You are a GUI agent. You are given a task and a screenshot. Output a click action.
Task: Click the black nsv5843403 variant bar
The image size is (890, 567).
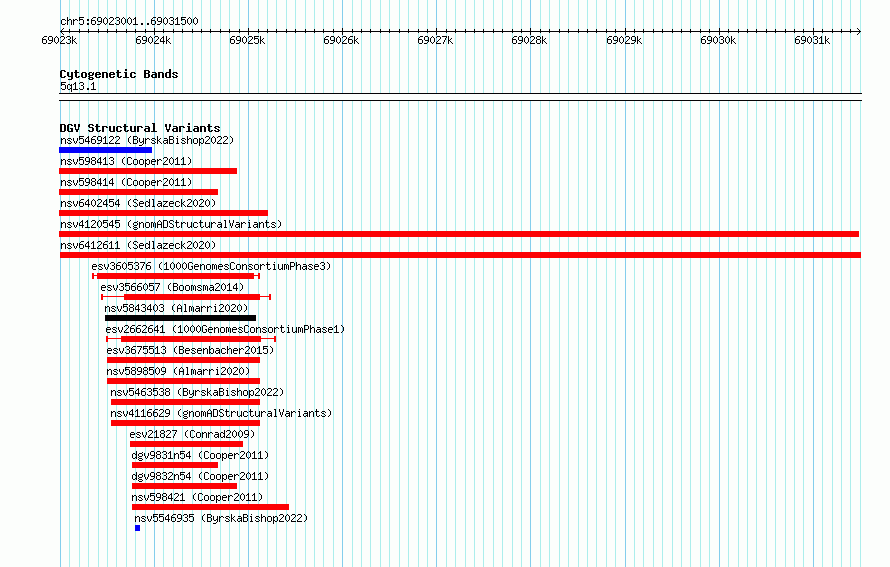[x=180, y=318]
